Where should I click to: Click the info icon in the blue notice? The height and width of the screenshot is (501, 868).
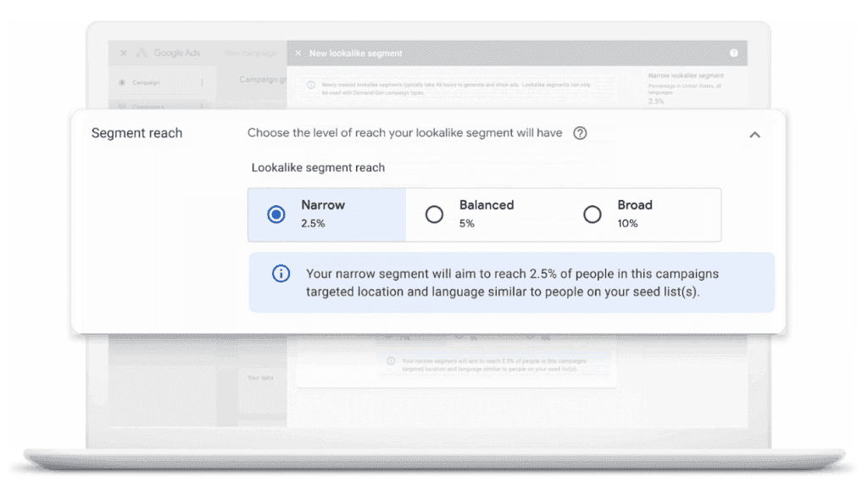point(280,274)
